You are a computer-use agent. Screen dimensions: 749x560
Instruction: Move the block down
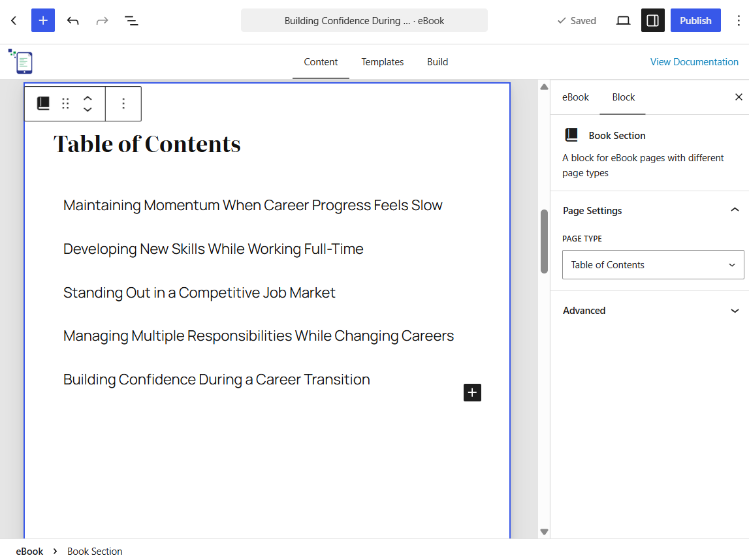pyautogui.click(x=88, y=110)
